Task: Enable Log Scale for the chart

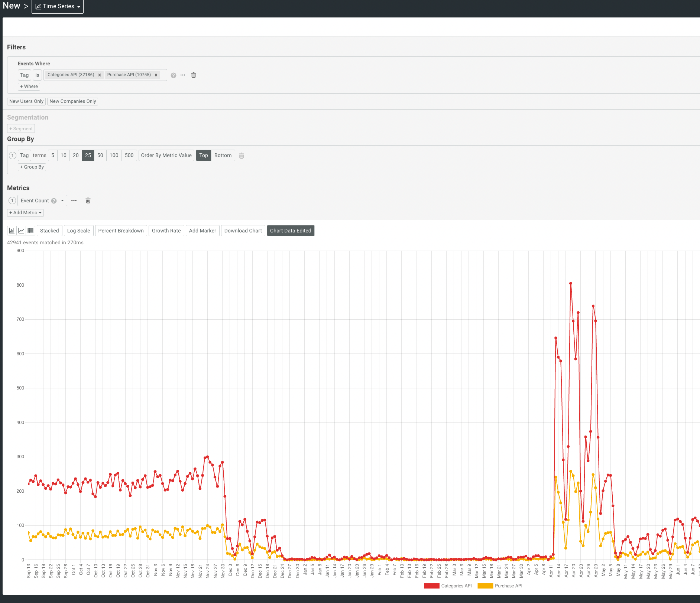Action: coord(78,231)
